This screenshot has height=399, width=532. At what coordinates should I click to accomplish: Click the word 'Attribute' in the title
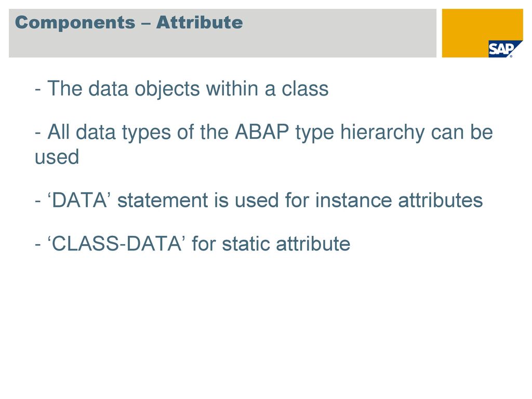[x=199, y=22]
